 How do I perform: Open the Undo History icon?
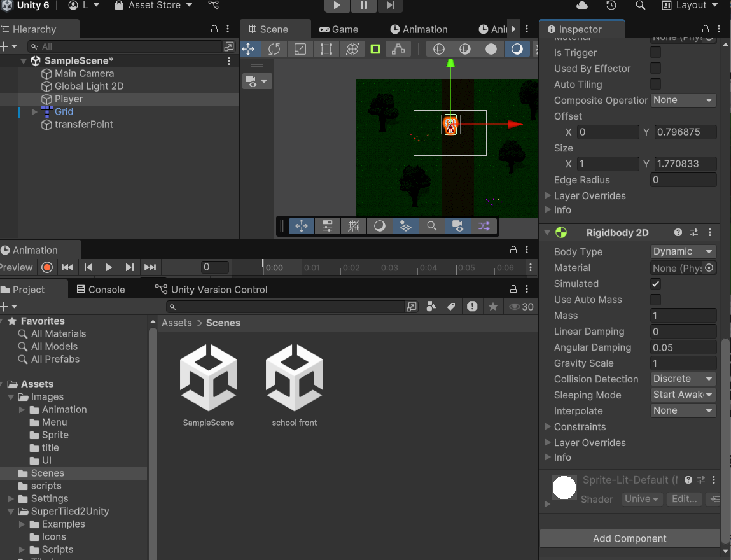[611, 5]
